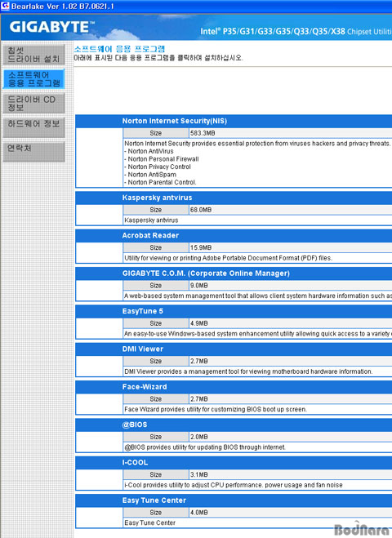Image resolution: width=392 pixels, height=538 pixels.
Task: Click the Size label in the @BIOS row
Action: pos(155,437)
